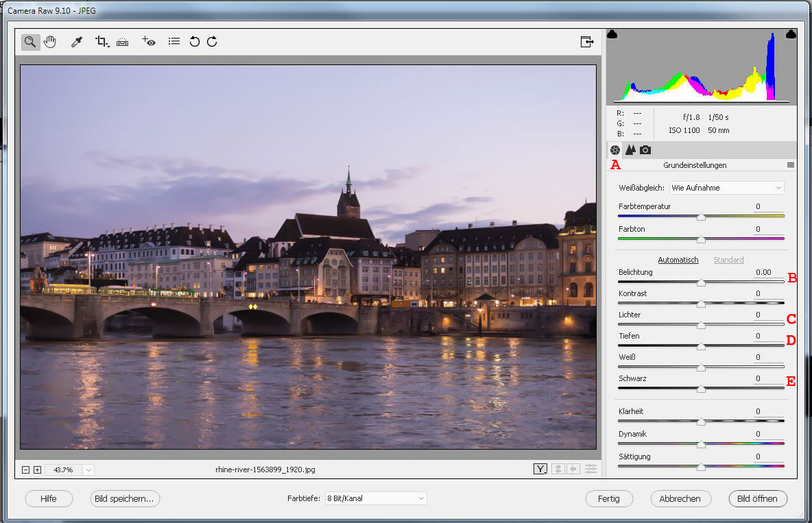The width and height of the screenshot is (812, 523).
Task: Switch to the Camera Calibration tab
Action: coord(645,150)
